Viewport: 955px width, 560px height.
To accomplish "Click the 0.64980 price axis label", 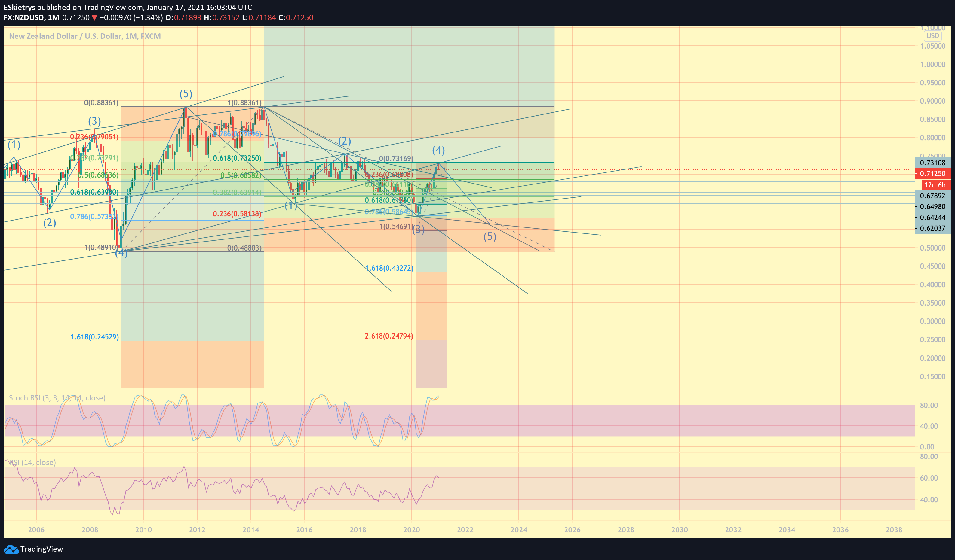I will 933,207.
